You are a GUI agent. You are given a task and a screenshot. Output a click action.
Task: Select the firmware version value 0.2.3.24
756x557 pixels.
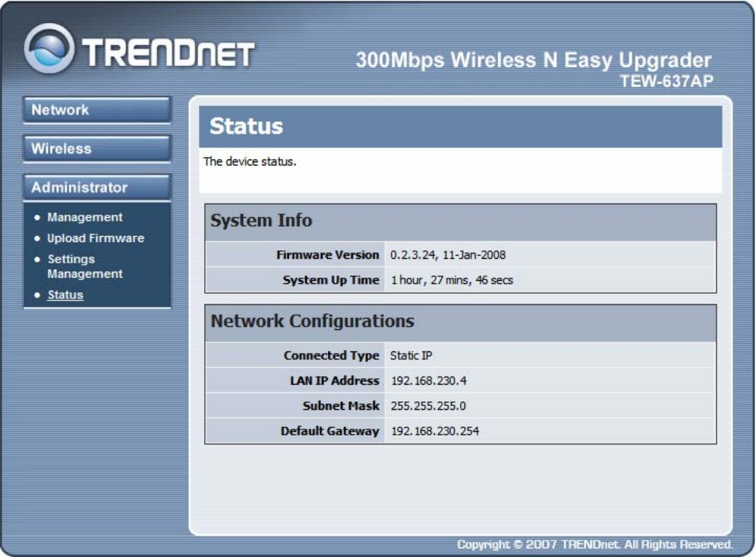click(412, 255)
